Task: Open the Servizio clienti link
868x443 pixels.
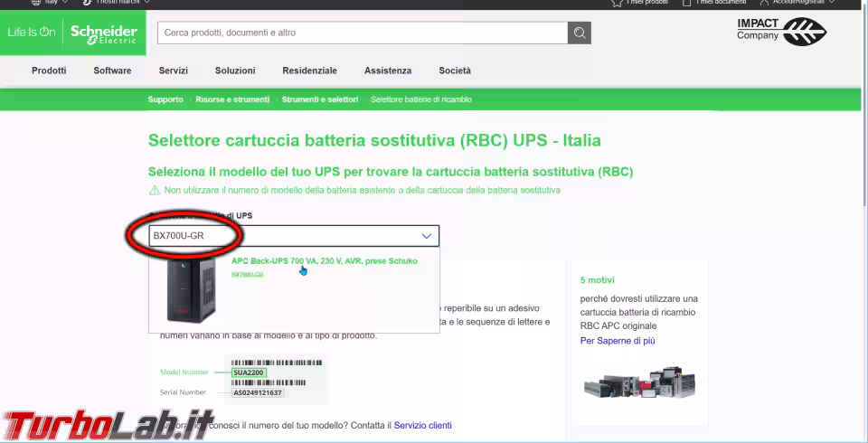Action: [422, 425]
